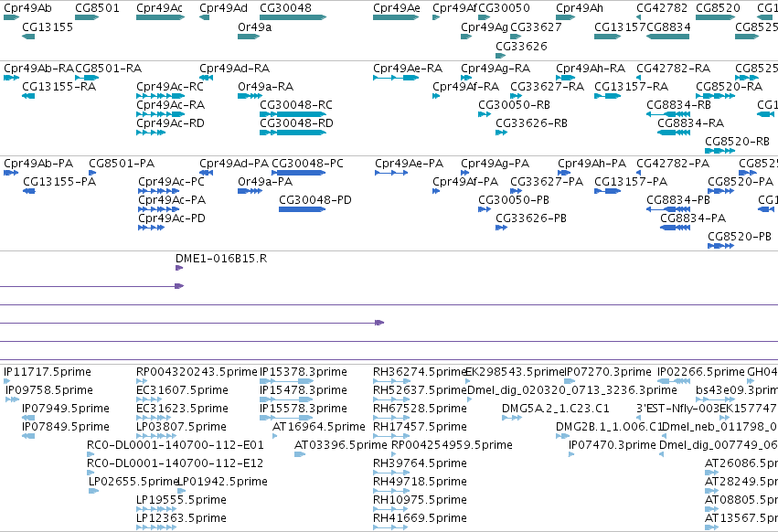This screenshot has height=532, width=778.
Task: Select the CG8501-RA transcript
Action: tap(87, 78)
